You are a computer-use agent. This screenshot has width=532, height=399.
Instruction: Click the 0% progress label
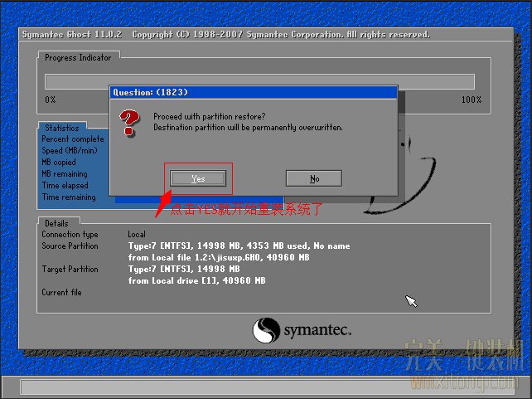click(x=51, y=100)
